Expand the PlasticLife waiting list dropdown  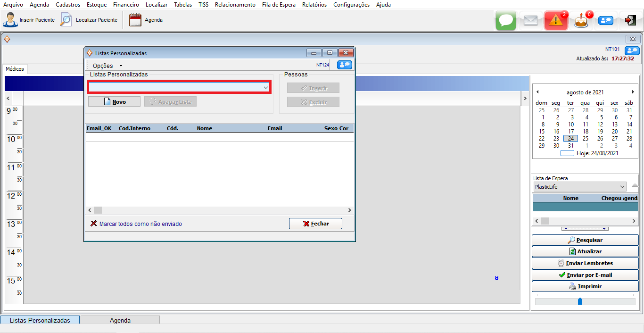click(x=622, y=187)
